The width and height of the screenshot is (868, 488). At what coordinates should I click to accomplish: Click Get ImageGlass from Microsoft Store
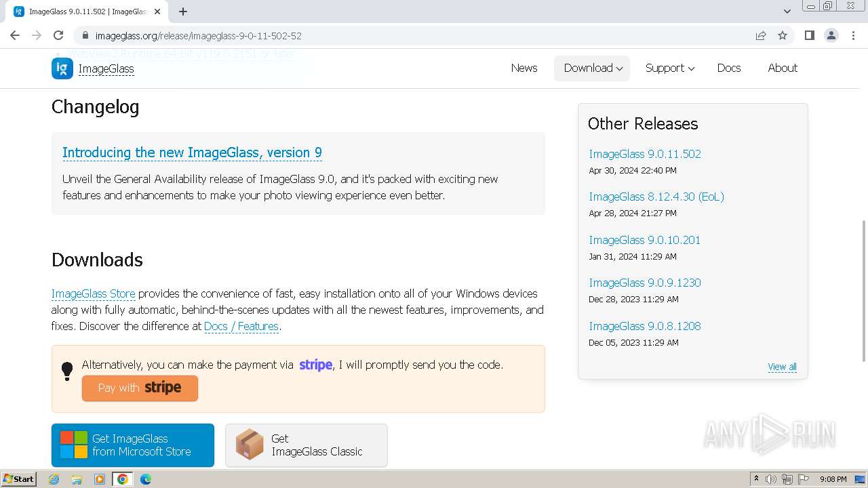pos(133,445)
